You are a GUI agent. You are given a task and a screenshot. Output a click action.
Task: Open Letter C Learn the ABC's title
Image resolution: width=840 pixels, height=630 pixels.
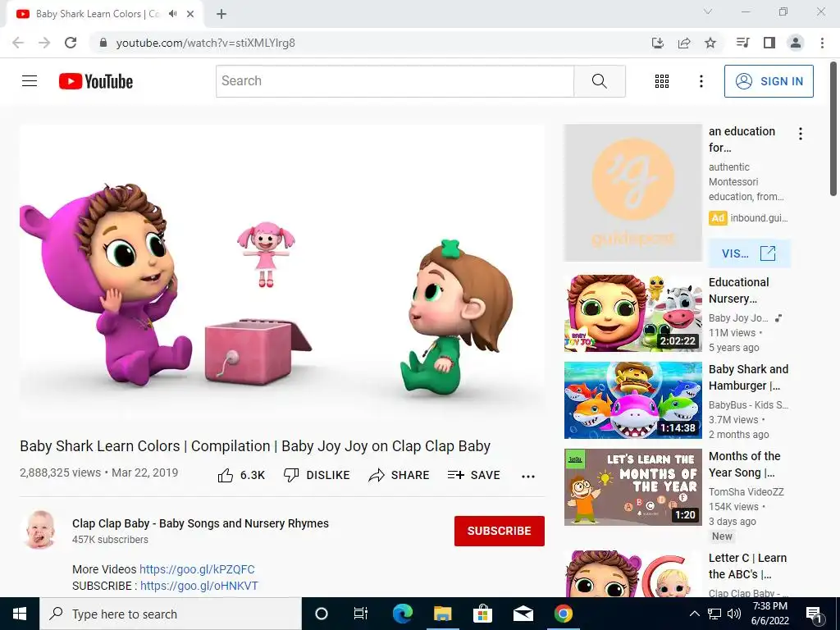(747, 566)
